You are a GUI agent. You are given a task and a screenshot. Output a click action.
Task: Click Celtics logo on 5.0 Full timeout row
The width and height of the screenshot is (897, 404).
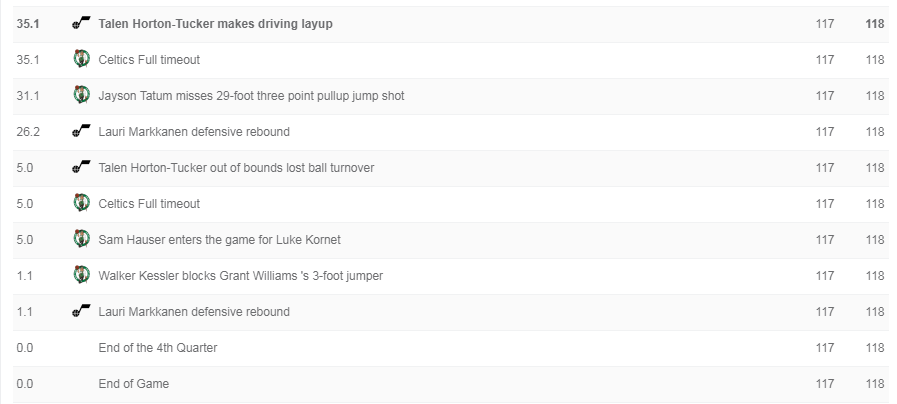click(82, 203)
